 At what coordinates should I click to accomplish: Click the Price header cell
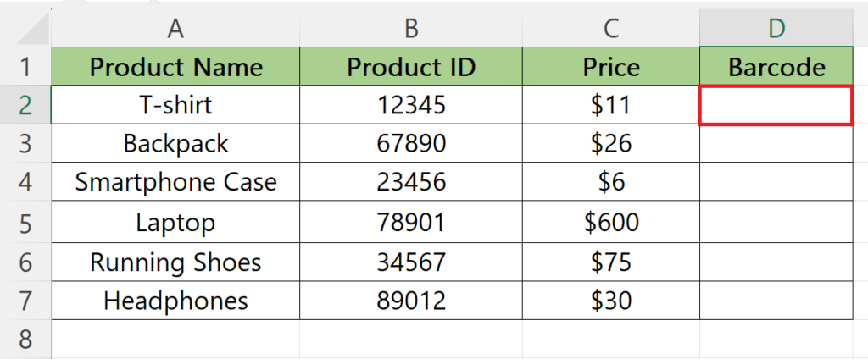(610, 66)
